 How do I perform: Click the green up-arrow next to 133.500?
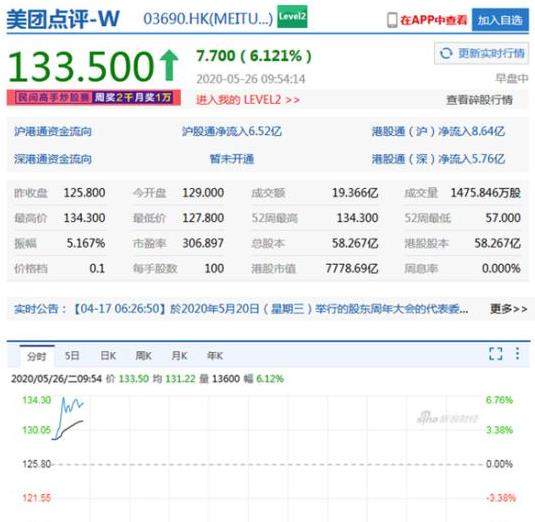tap(169, 65)
